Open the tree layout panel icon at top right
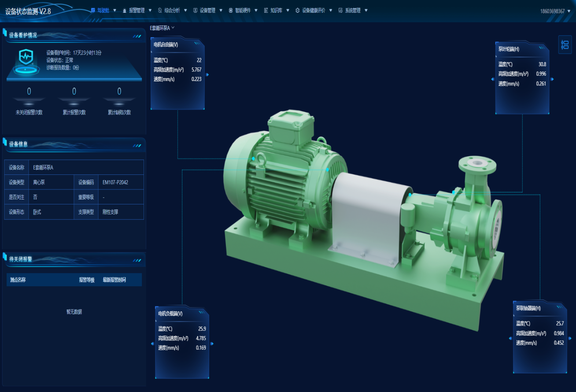576x392 pixels. [x=565, y=44]
